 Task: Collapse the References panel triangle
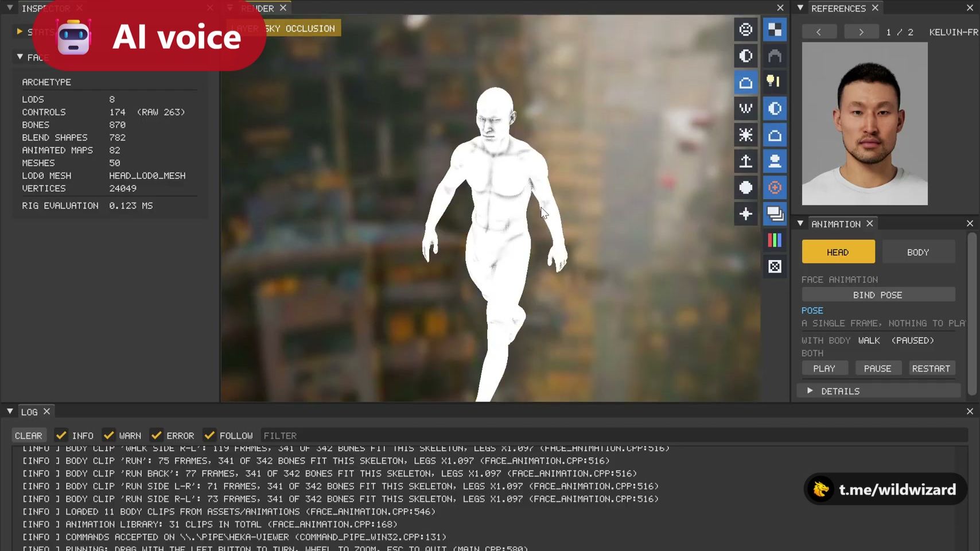coord(800,8)
